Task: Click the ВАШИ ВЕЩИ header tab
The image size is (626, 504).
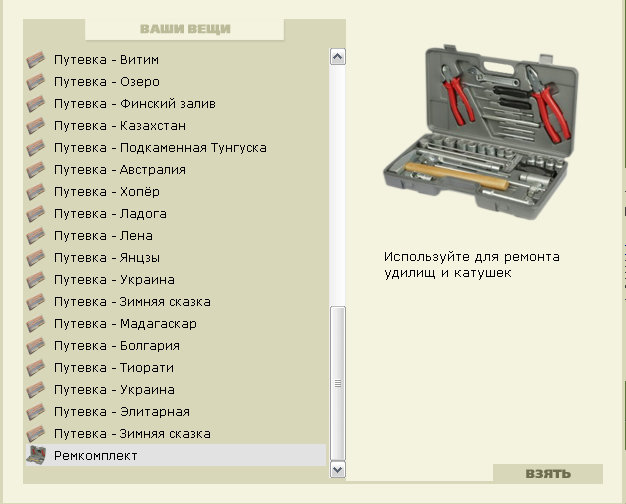Action: (185, 29)
